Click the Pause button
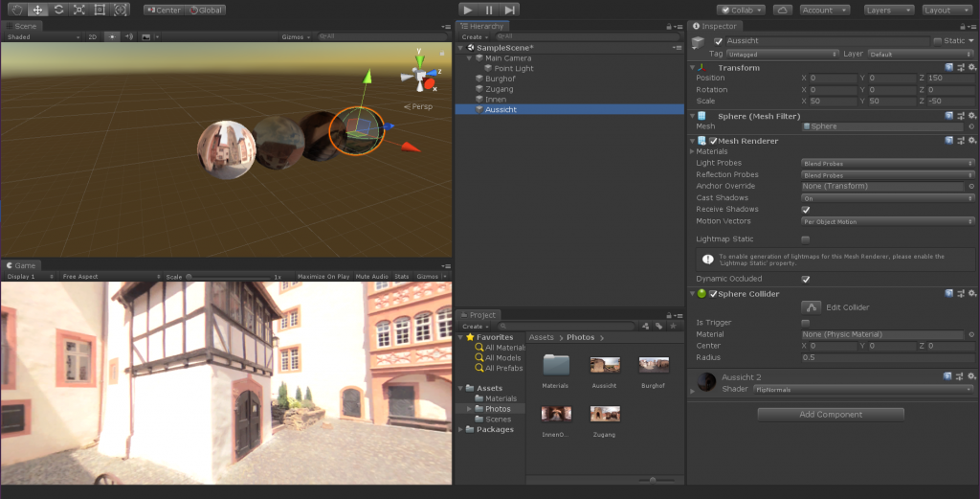 click(489, 10)
